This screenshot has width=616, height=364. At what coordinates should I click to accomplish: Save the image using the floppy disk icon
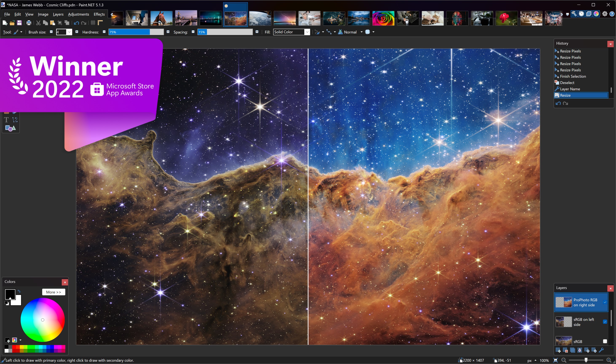point(20,23)
